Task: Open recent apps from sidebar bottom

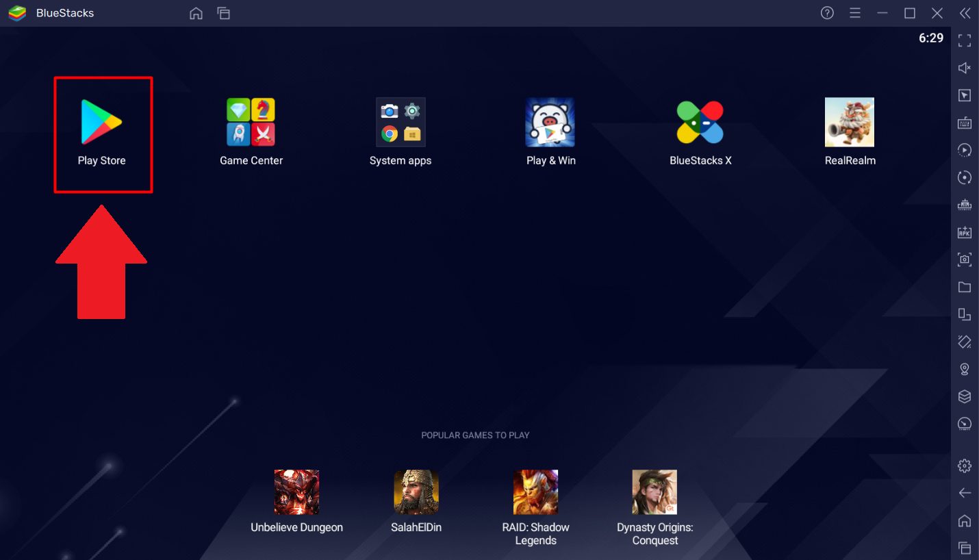Action: click(x=965, y=548)
